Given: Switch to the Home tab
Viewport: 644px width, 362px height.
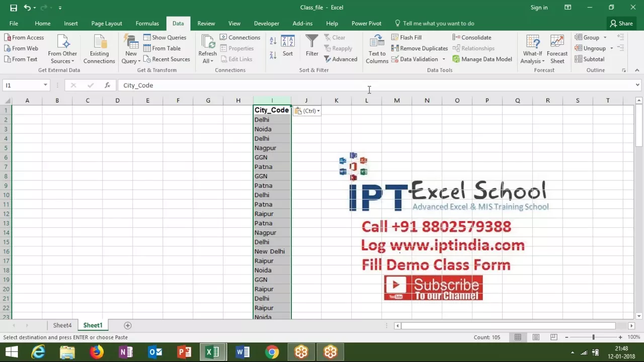Looking at the screenshot, I should (x=43, y=24).
